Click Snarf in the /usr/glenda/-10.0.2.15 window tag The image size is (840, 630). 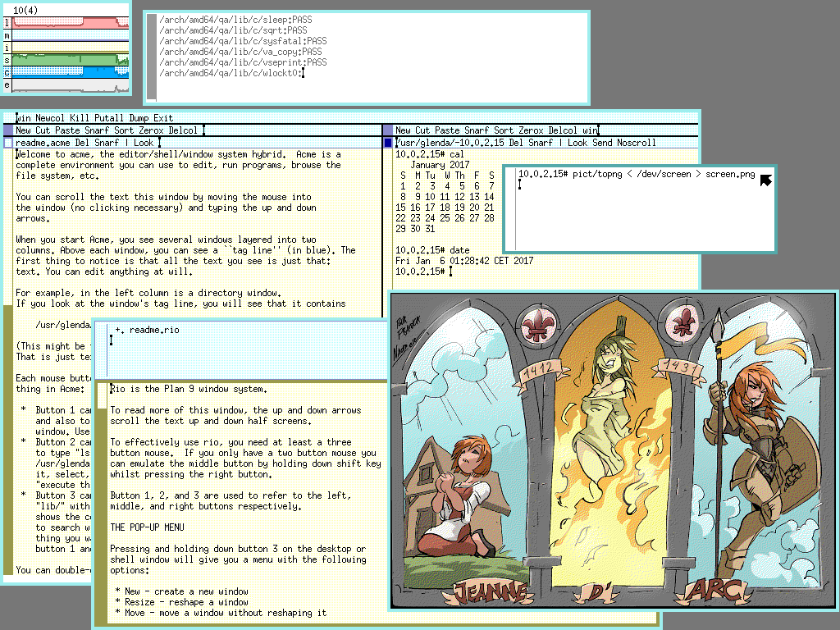coord(541,143)
